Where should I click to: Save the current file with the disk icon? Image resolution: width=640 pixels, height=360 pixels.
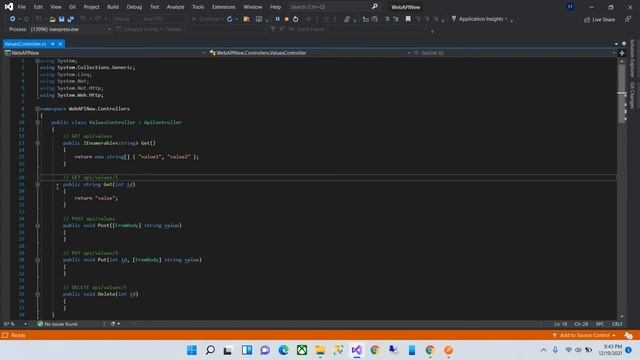62,19
